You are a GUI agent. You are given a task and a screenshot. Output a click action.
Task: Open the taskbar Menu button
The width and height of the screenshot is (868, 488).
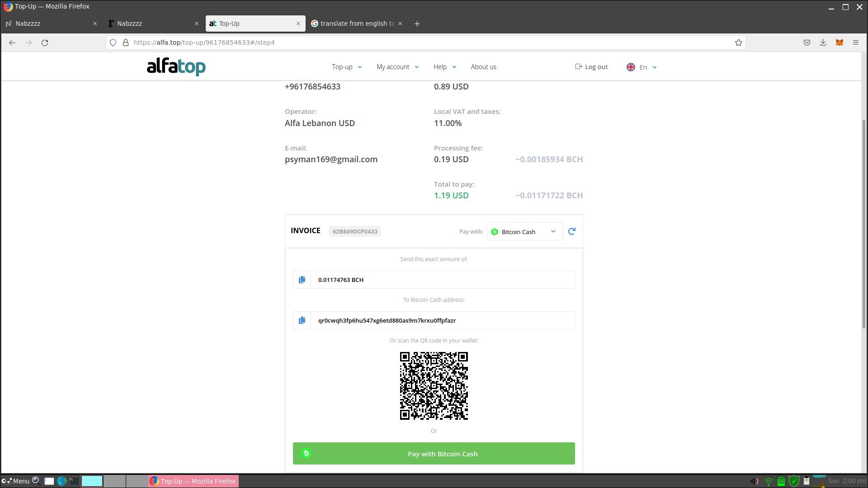pos(15,481)
